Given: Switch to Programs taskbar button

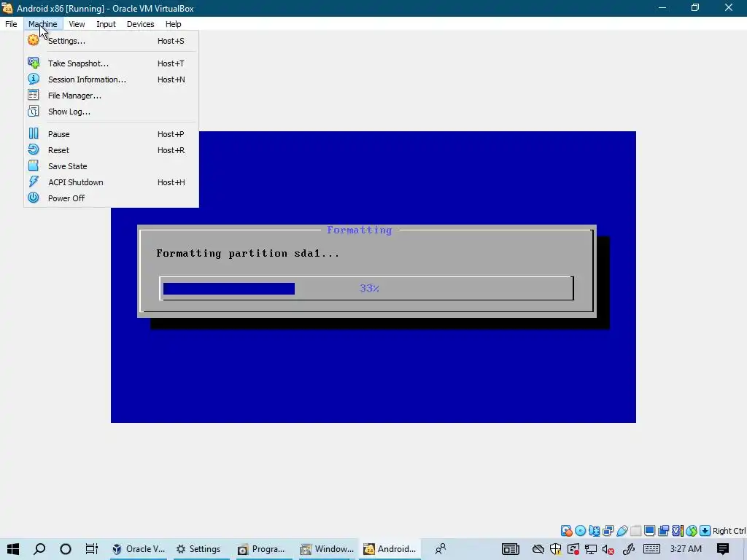Looking at the screenshot, I should pos(262,549).
